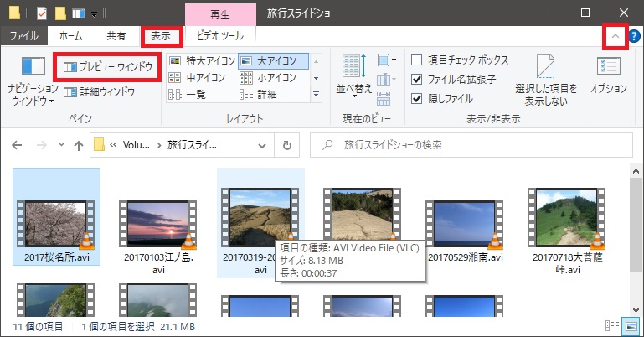This screenshot has height=337, width=644.
Task: Go back with the left arrow
Action: (17, 145)
